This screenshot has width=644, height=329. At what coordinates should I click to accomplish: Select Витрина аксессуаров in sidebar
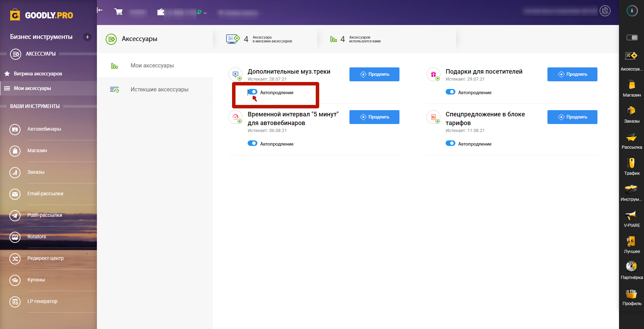[38, 74]
